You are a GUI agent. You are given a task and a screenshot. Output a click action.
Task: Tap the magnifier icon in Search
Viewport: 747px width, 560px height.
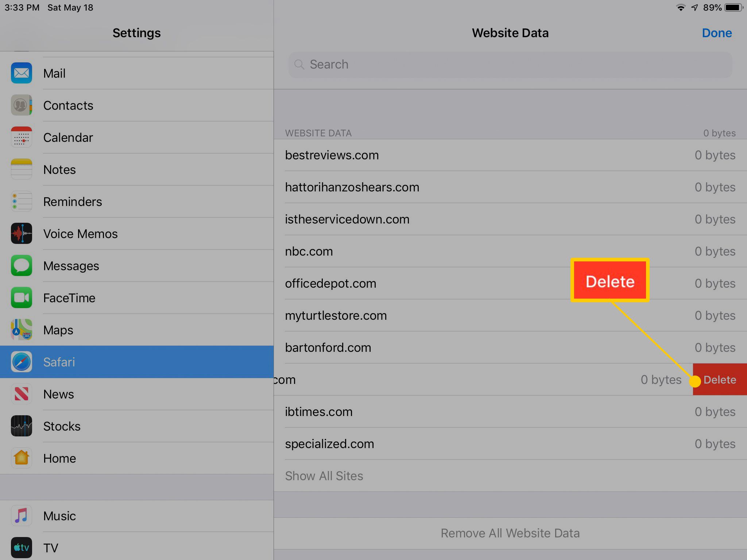pos(299,65)
